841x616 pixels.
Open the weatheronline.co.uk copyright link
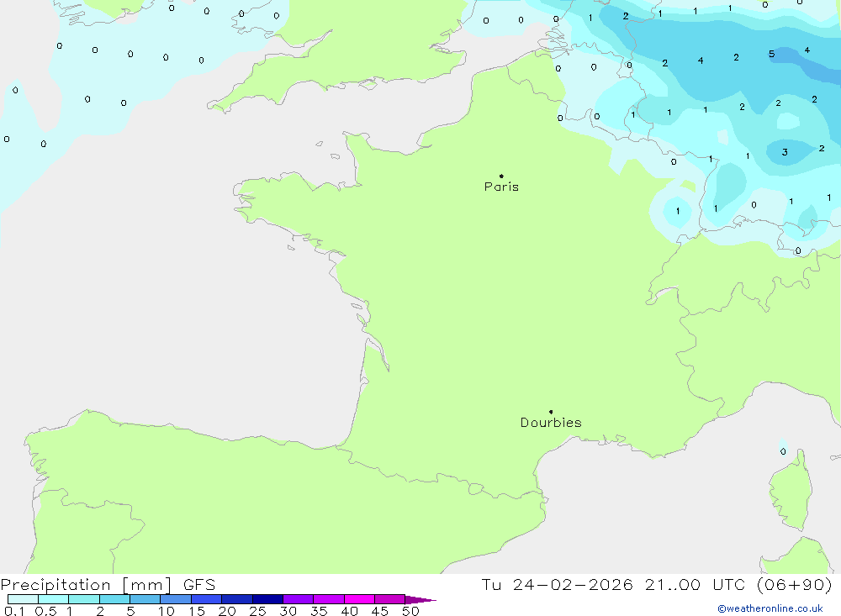coord(770,608)
